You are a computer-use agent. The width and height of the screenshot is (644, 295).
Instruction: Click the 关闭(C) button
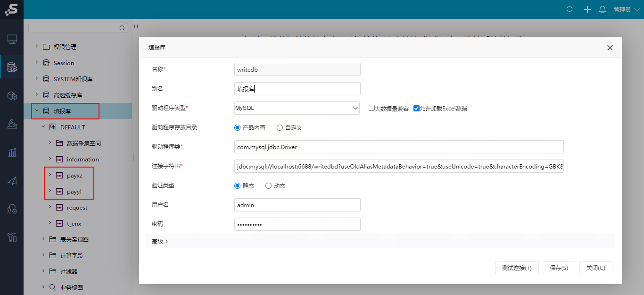tap(596, 268)
